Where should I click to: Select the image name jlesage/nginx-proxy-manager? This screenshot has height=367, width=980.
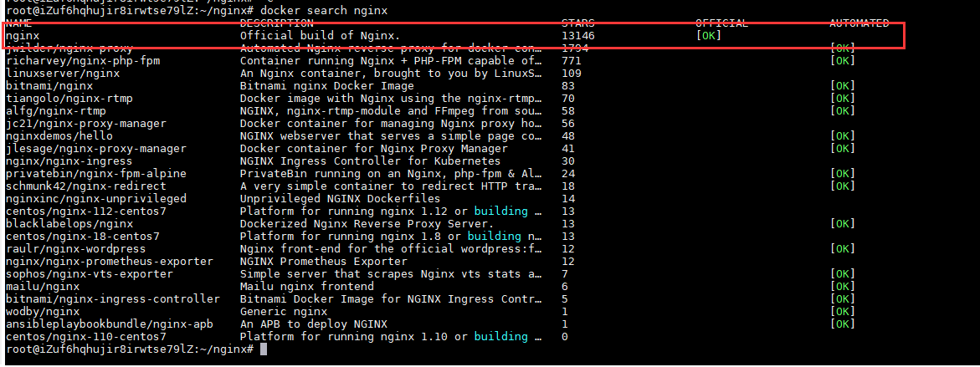pyautogui.click(x=95, y=148)
